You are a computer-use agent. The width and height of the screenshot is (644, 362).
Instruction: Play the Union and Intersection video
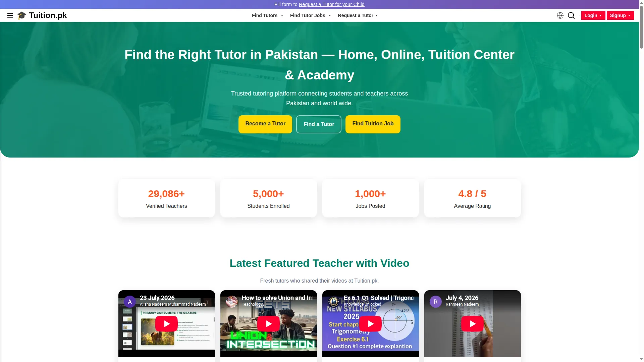[268, 324]
